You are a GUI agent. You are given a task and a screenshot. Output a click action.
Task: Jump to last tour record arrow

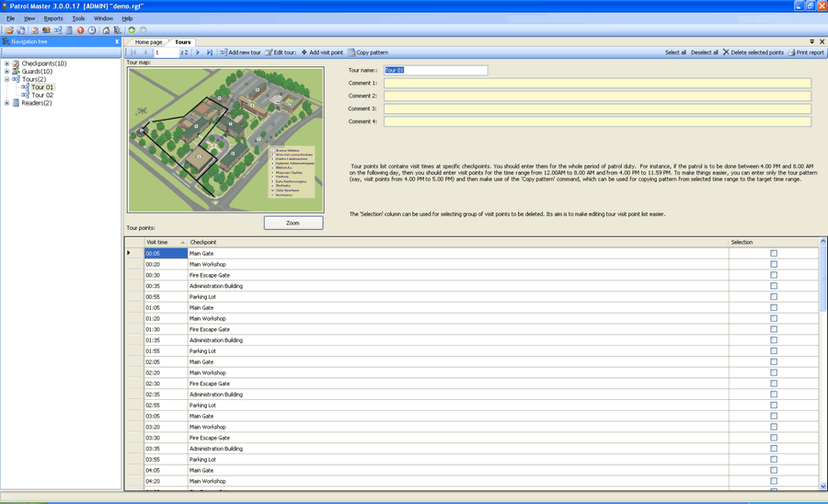tap(210, 52)
